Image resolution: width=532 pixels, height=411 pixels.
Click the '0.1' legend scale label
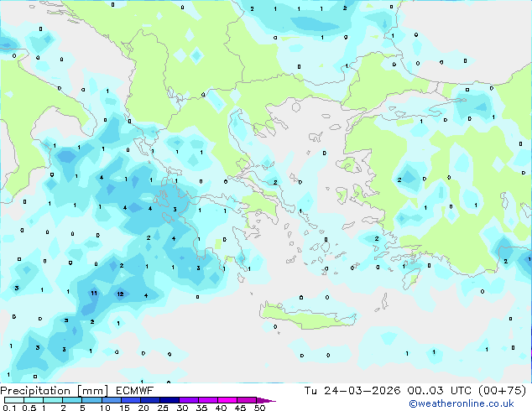[x=9, y=408]
